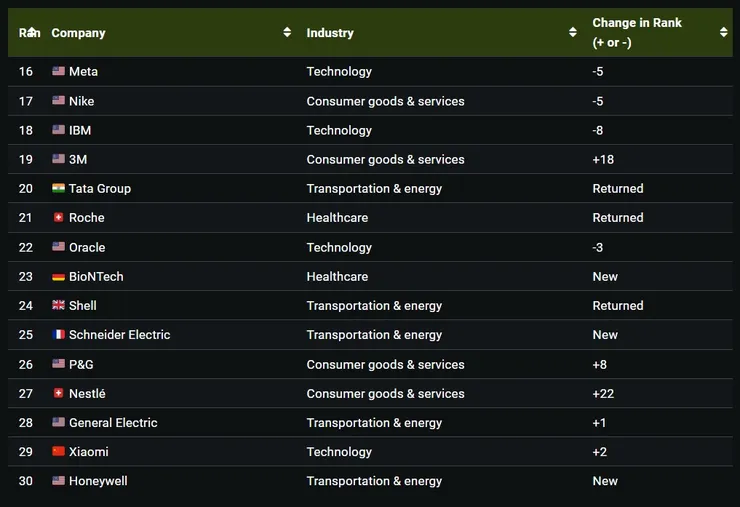Click the Company header label
This screenshot has height=507, width=740.
[78, 33]
